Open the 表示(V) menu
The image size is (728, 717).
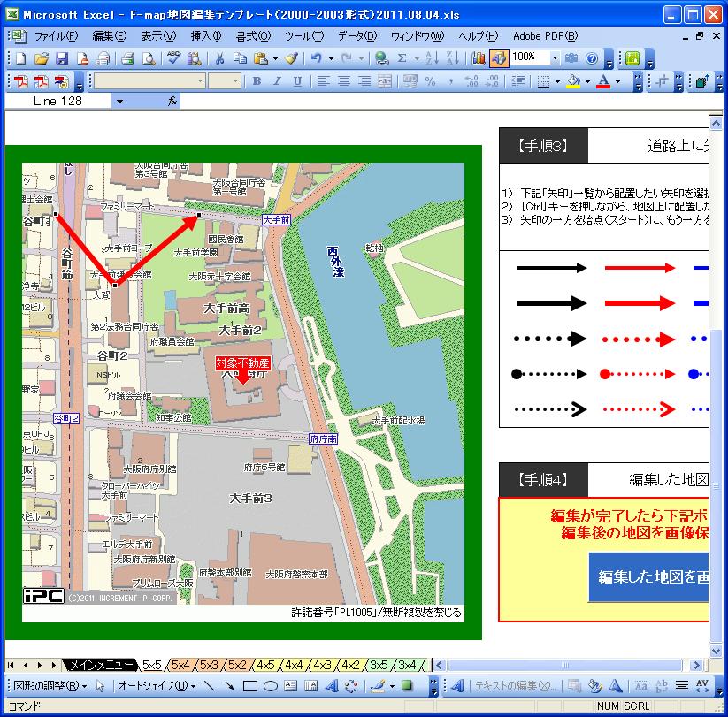tap(158, 35)
